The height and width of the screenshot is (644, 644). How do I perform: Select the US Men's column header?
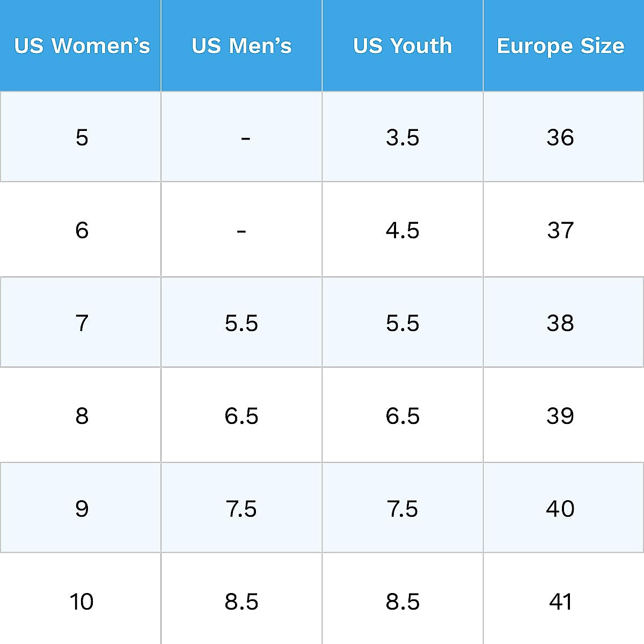click(241, 46)
